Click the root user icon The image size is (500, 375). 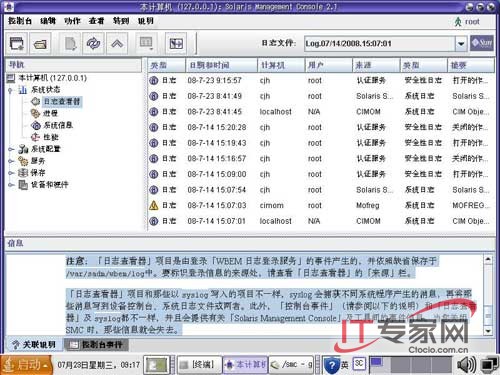pos(458,22)
